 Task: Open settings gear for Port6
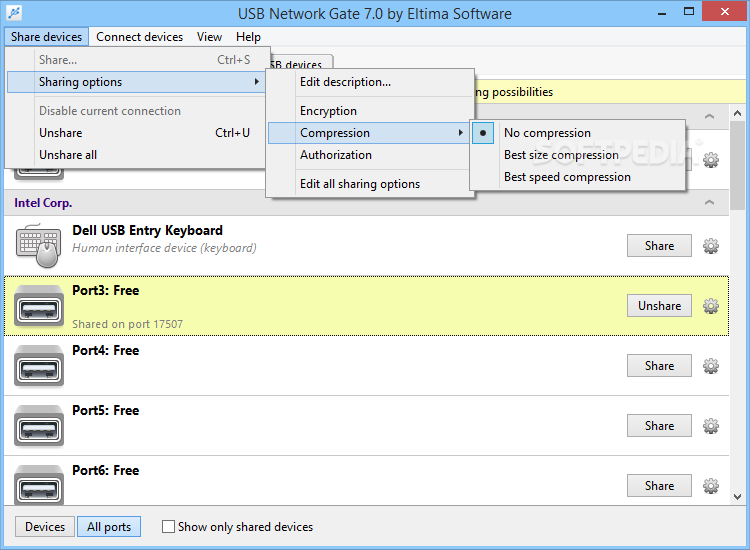pyautogui.click(x=710, y=486)
